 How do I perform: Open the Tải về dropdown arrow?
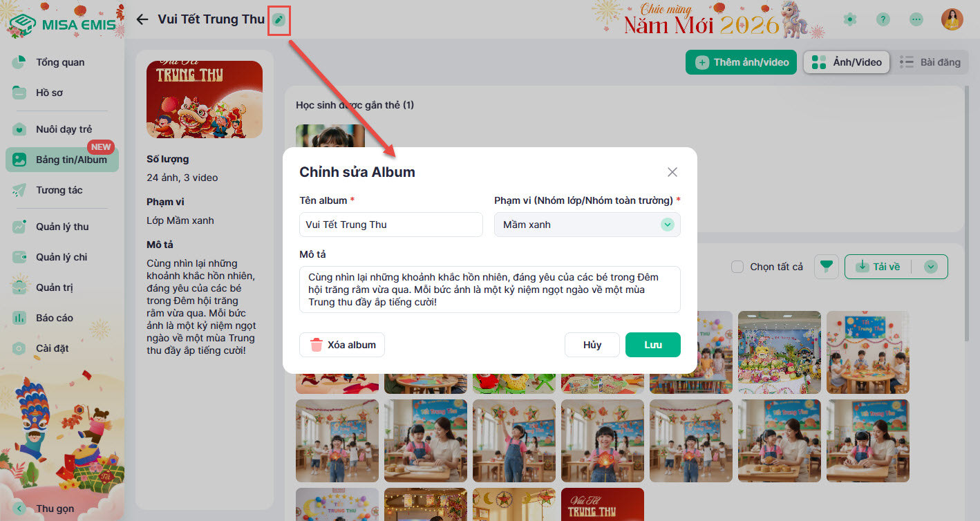(x=931, y=267)
